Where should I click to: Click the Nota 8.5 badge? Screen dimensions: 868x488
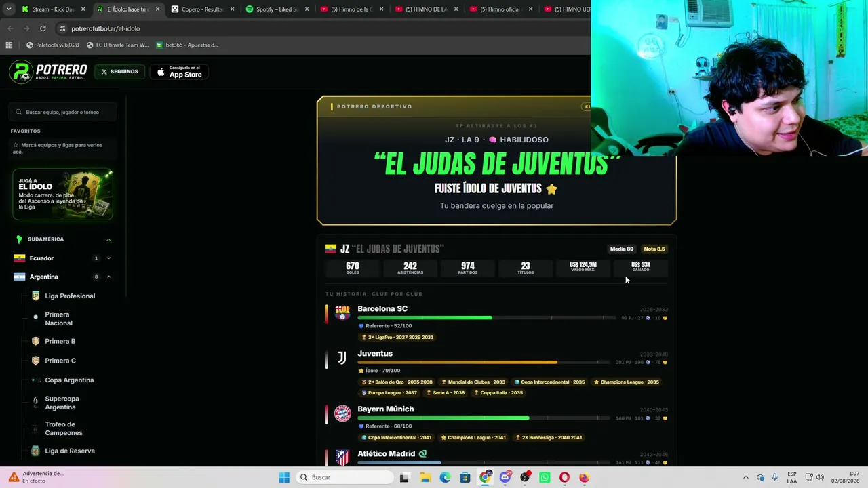[654, 249]
